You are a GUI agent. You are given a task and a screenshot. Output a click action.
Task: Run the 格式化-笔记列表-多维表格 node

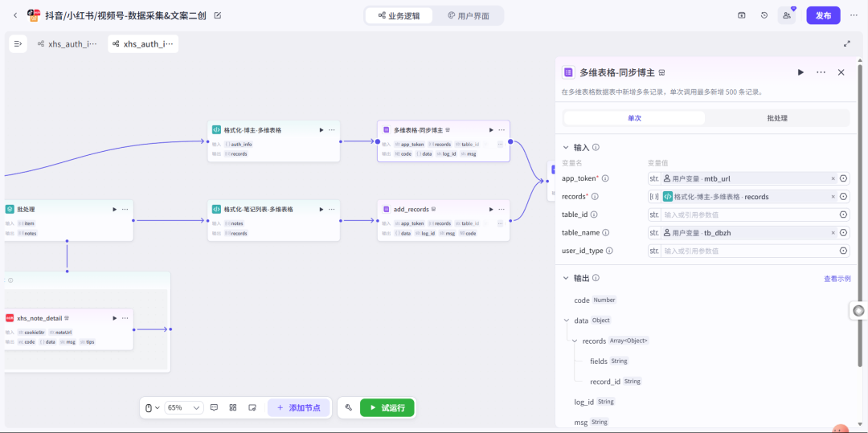321,209
